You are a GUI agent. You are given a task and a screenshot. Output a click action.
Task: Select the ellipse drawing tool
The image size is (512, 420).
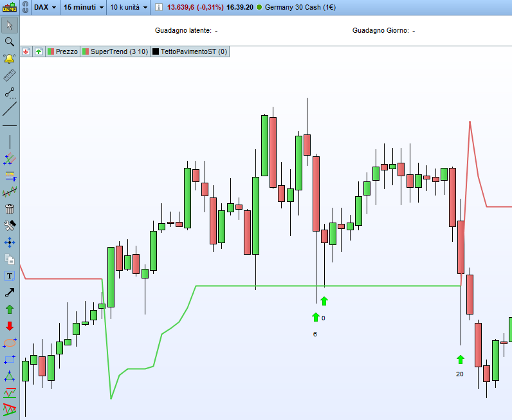pos(10,343)
